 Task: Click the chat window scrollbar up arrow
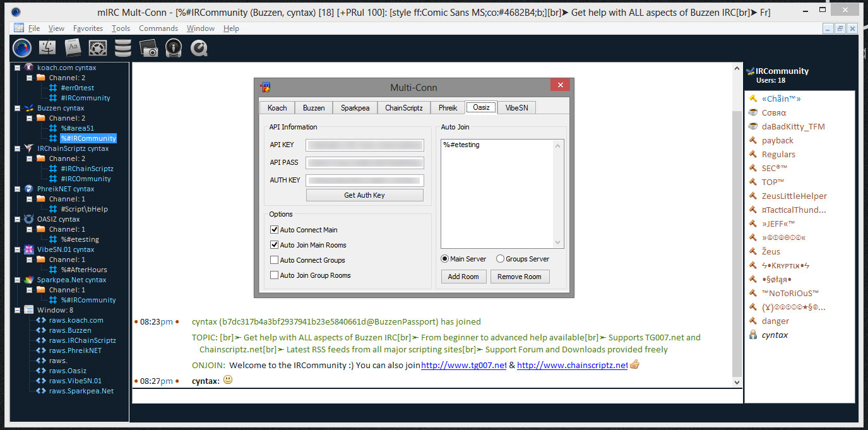pyautogui.click(x=737, y=67)
